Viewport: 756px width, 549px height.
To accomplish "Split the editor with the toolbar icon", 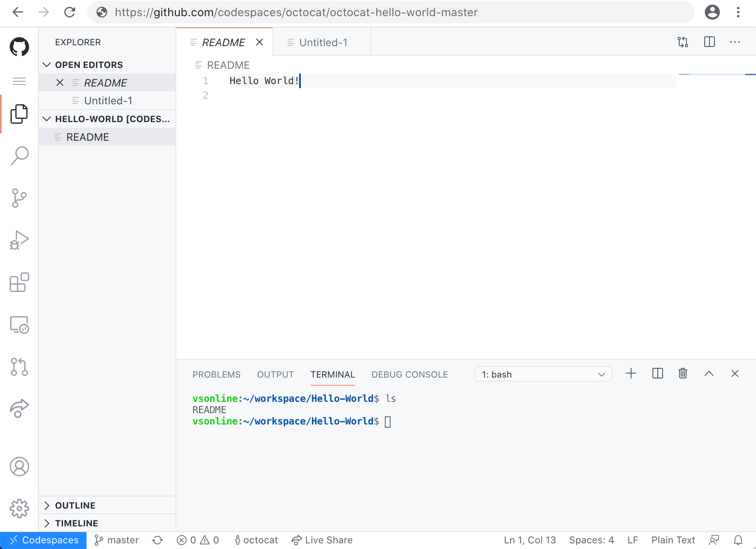I will (x=709, y=42).
